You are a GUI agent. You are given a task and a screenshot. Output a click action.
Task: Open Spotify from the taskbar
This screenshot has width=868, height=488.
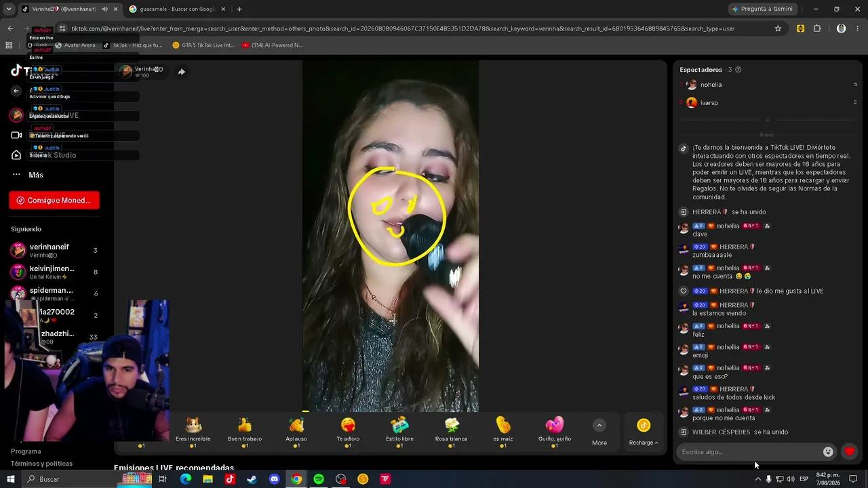click(x=319, y=479)
